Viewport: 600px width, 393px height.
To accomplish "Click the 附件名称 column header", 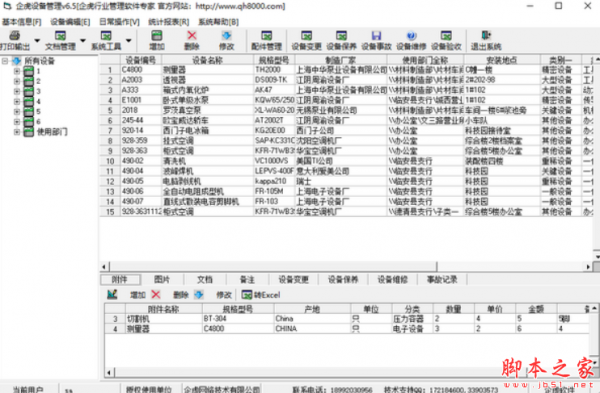I will tap(163, 309).
